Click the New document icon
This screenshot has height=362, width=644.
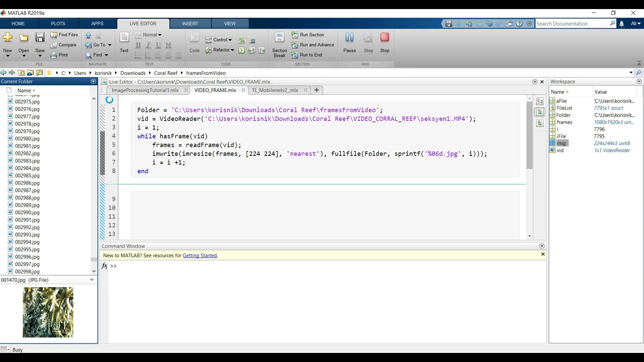click(x=8, y=37)
